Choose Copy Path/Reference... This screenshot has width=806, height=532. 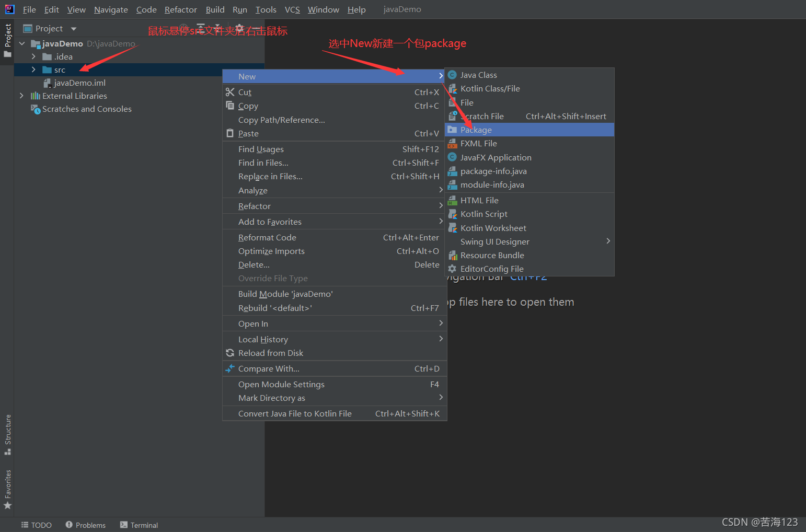(335, 120)
